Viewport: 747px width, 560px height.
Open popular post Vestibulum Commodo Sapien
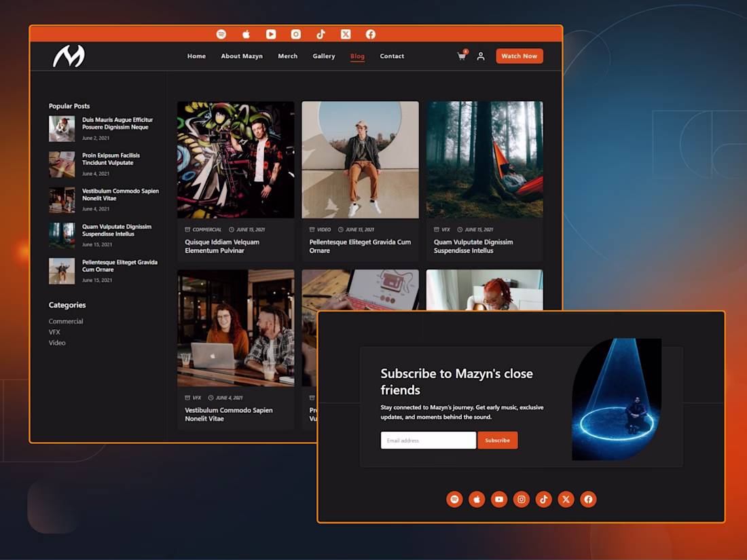120,195
